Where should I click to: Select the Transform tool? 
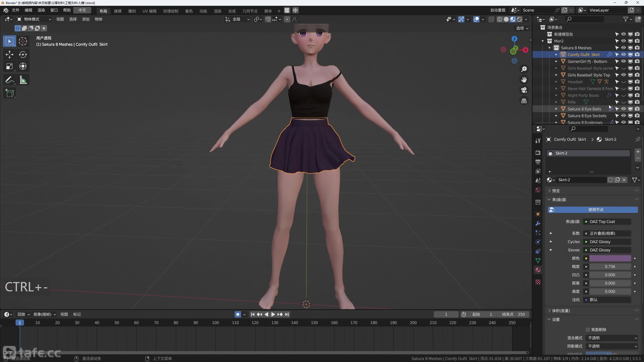point(23,66)
